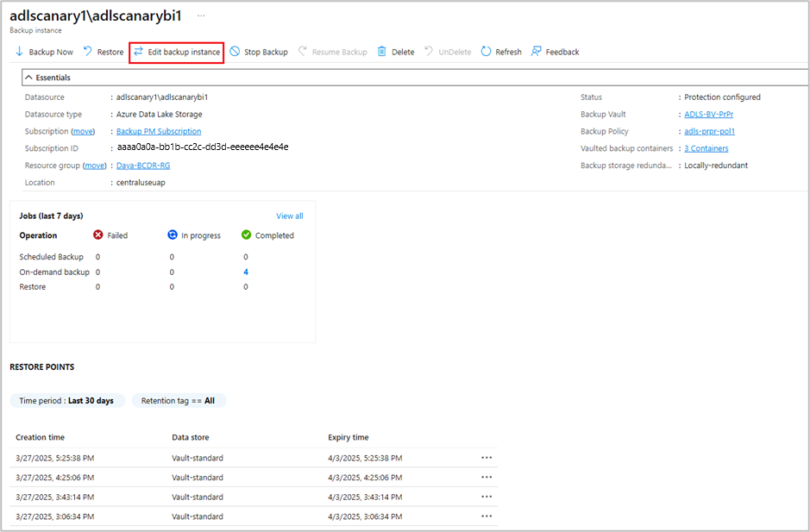Click the greyed-out Resume Backup icon
This screenshot has height=532, width=810.
(x=303, y=51)
